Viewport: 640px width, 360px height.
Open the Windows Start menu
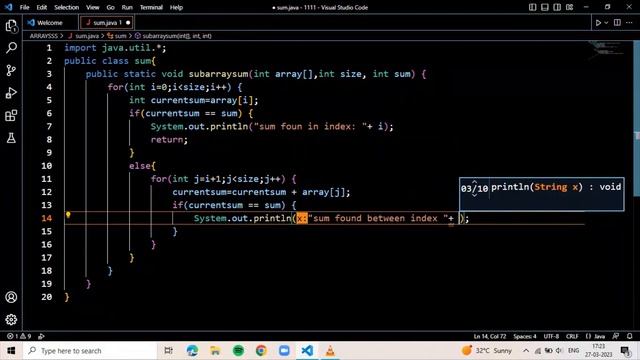(x=11, y=351)
